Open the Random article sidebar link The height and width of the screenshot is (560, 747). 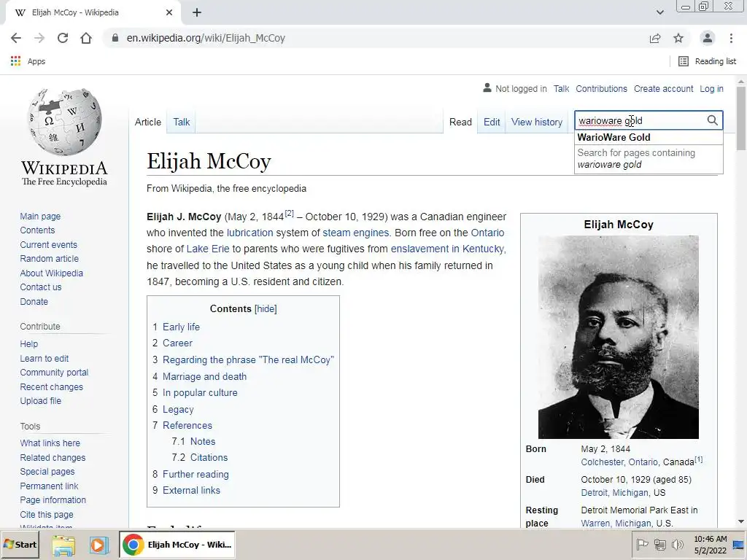pos(49,259)
